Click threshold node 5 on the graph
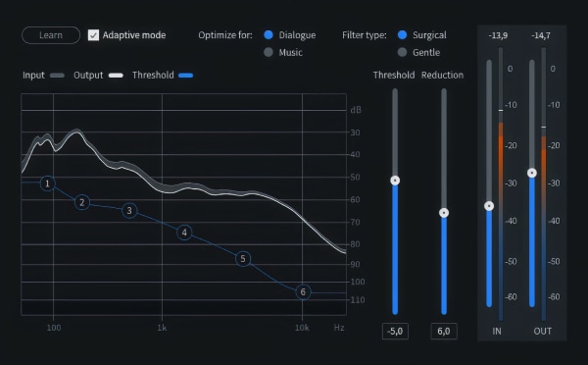The width and height of the screenshot is (588, 365). 243,259
